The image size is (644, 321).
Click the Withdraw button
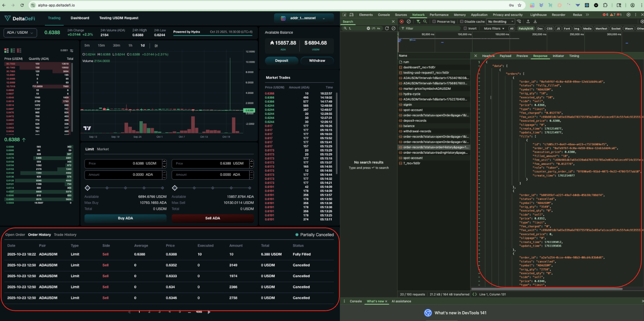(x=317, y=61)
